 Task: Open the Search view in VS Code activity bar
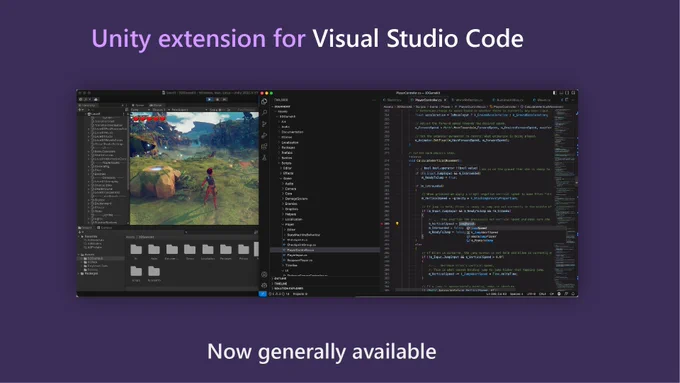tap(264, 113)
